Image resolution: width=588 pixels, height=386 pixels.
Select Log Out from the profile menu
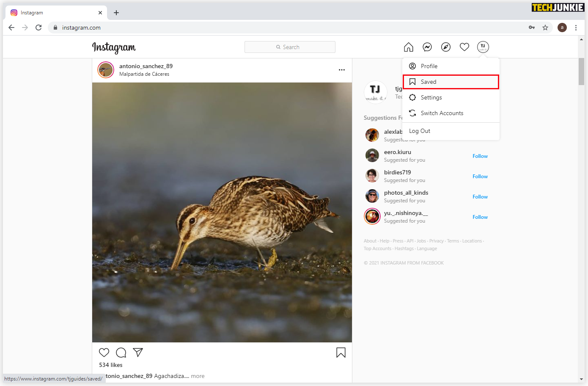coord(419,131)
